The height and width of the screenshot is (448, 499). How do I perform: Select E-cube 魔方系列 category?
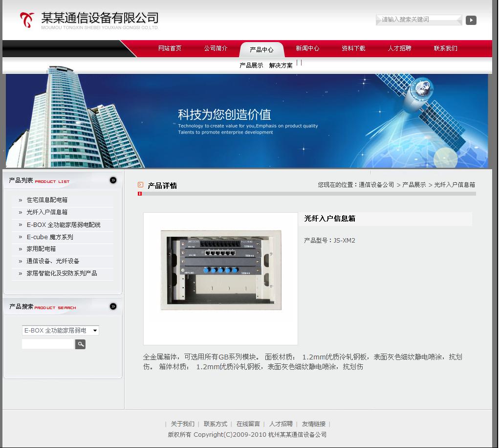(50, 237)
